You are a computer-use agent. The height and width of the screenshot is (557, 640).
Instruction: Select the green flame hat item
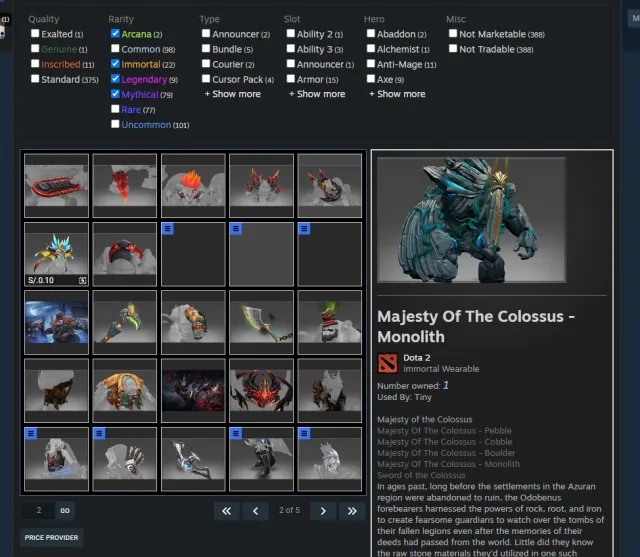330,322
